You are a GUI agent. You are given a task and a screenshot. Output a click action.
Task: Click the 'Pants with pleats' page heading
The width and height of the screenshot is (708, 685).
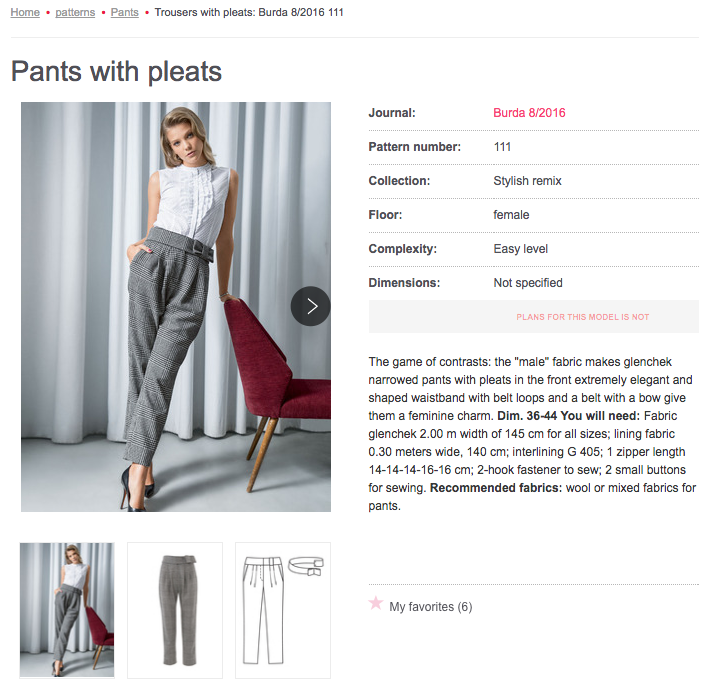tap(116, 72)
